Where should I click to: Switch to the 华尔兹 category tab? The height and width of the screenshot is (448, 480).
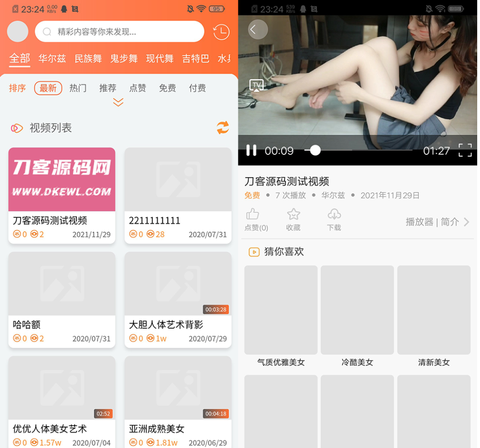(x=52, y=59)
